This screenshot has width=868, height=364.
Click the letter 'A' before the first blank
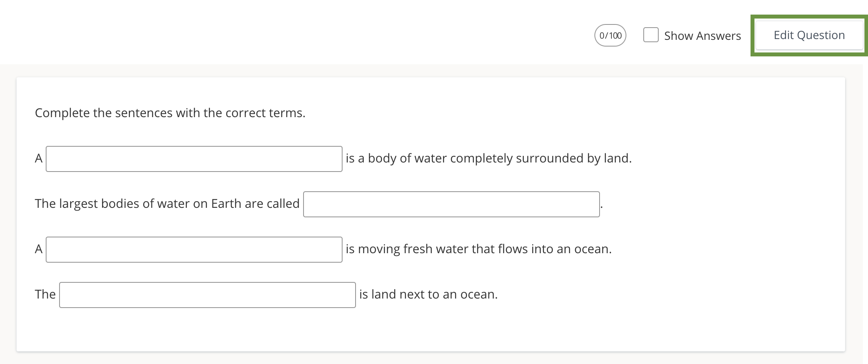point(39,159)
